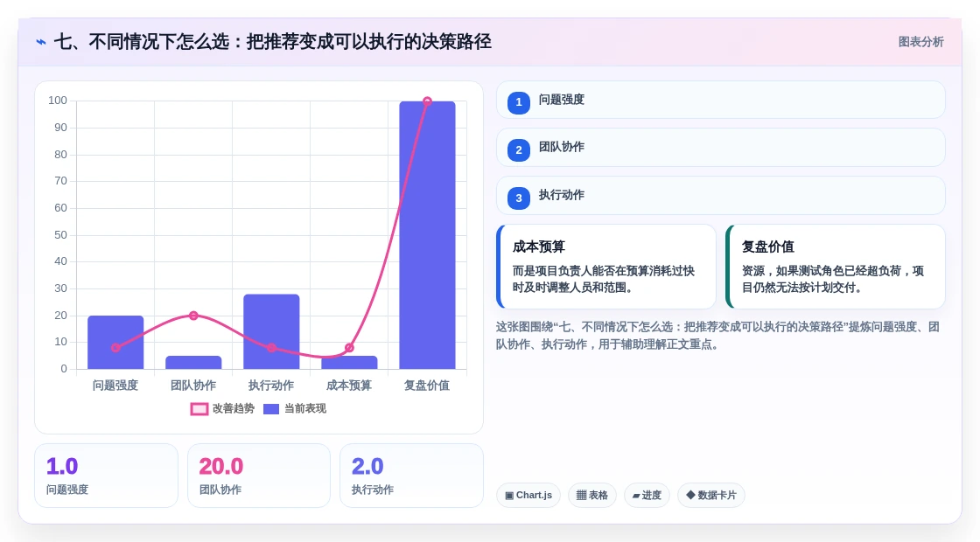Click the section title 七、不同情况下怎么选
This screenshot has height=542, width=980.
[272, 42]
